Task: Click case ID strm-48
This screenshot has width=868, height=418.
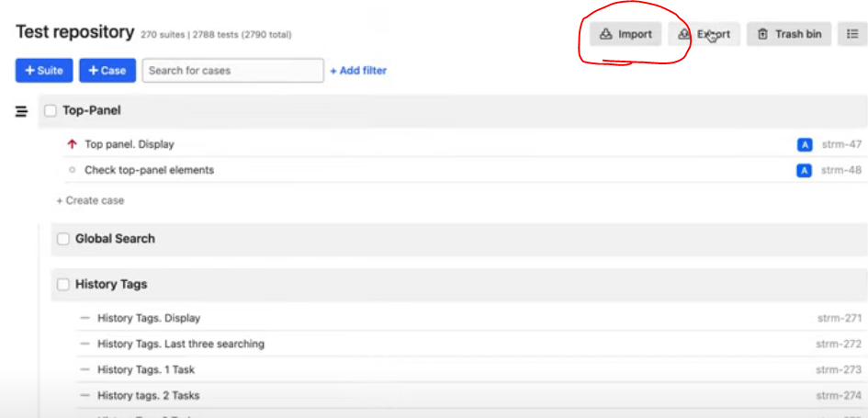Action: coord(840,171)
